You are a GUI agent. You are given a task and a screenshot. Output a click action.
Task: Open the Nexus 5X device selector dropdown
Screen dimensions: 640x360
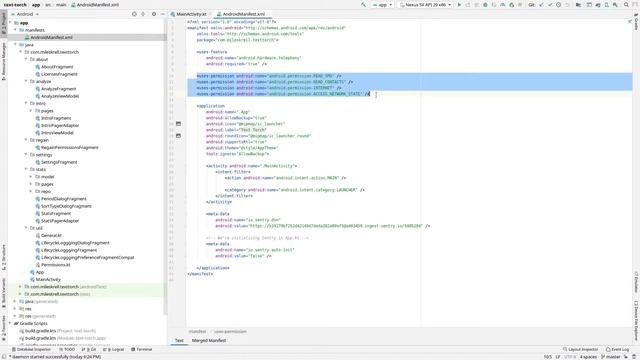pyautogui.click(x=426, y=5)
